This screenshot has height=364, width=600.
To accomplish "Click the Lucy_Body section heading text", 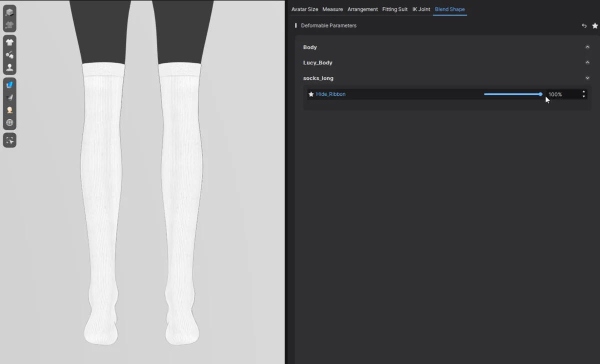I will (x=317, y=62).
